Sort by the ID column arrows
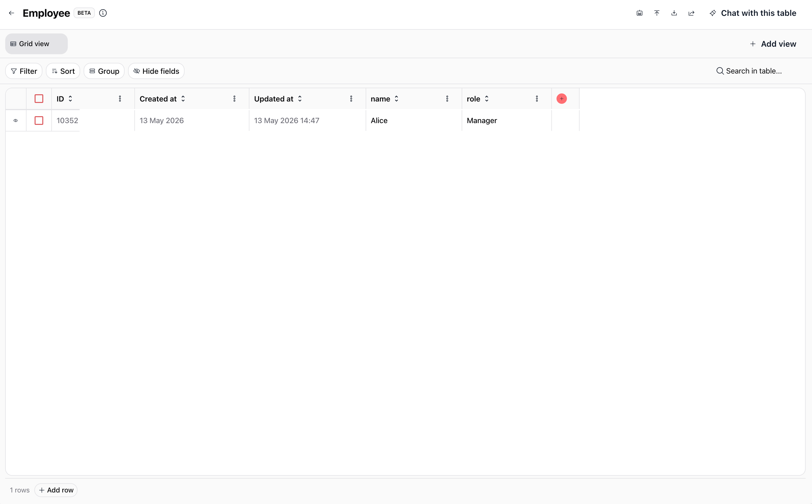Image resolution: width=812 pixels, height=504 pixels. pos(70,99)
